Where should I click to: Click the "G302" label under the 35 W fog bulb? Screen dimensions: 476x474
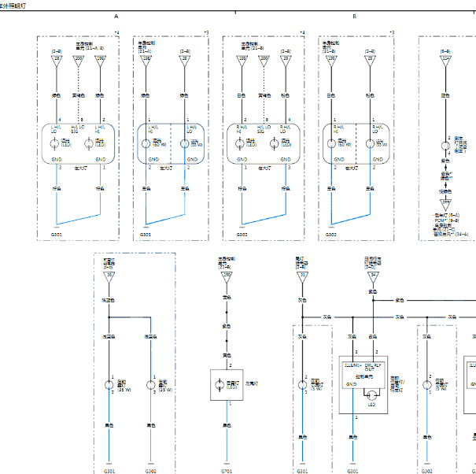click(150, 472)
